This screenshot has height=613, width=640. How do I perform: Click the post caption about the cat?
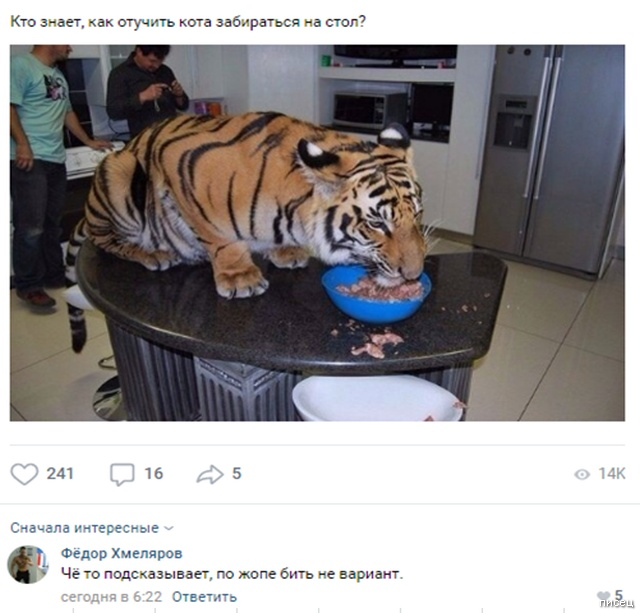point(188,22)
